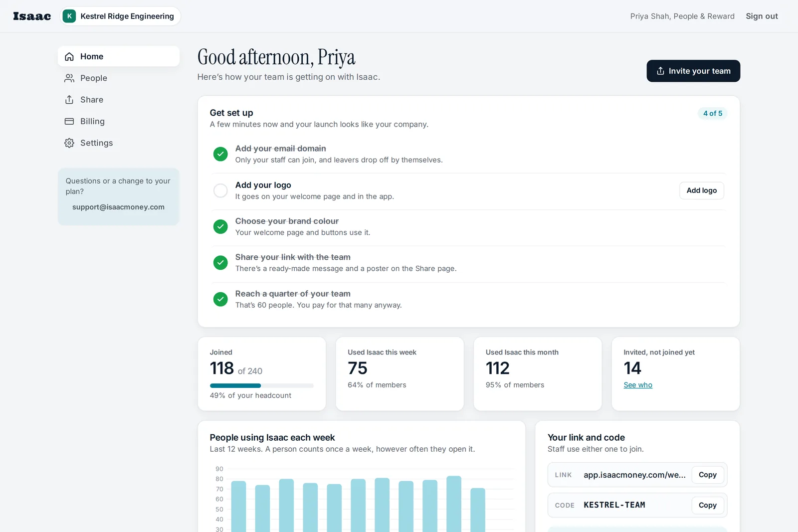Image resolution: width=798 pixels, height=532 pixels.
Task: Click 'People using Isaac each week' heading
Action: point(272,437)
